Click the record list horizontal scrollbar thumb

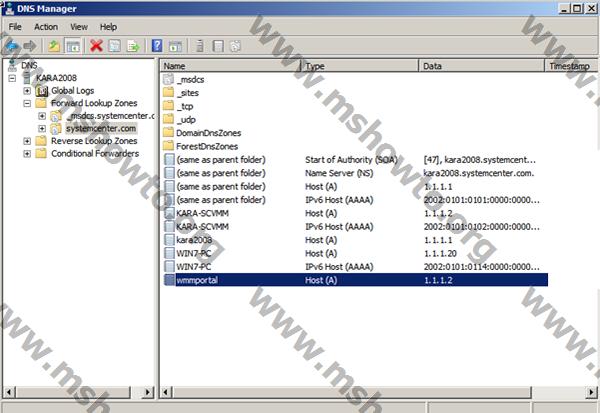point(352,392)
